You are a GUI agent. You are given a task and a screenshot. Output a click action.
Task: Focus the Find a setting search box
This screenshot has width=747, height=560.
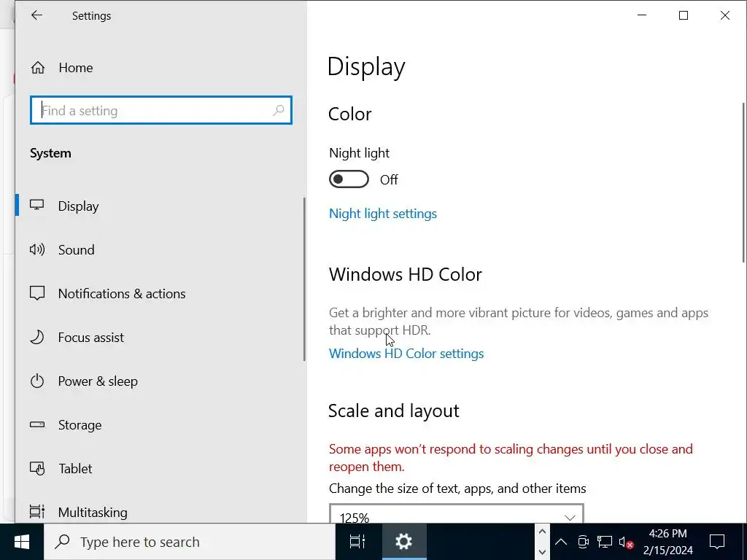tap(161, 111)
